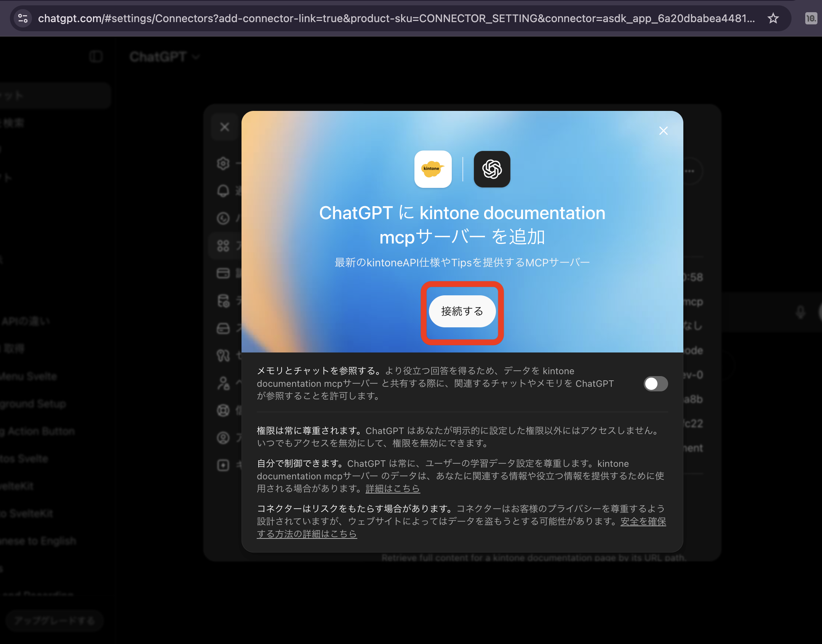Bookmark this page with the star icon

tap(773, 18)
